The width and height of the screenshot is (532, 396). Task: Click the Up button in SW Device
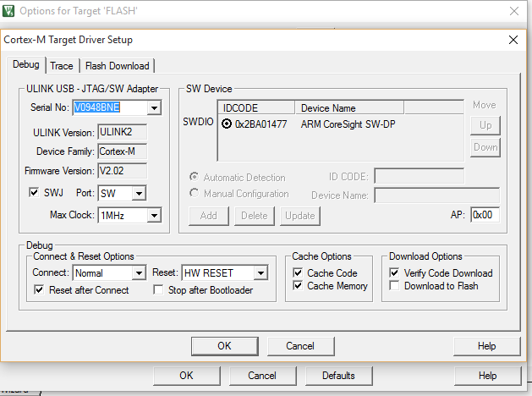tap(485, 125)
